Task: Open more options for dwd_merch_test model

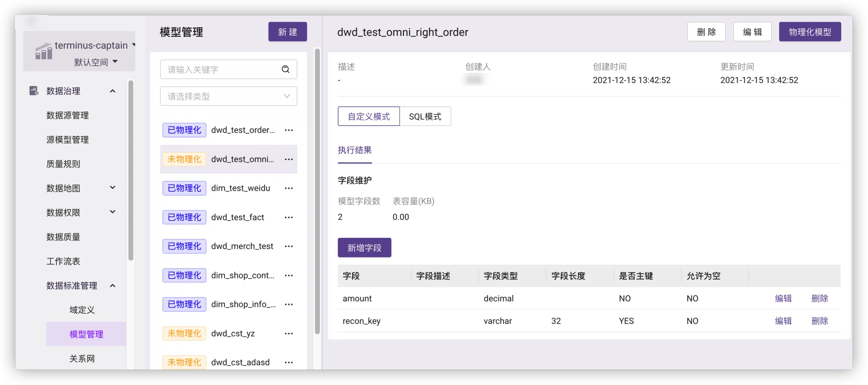Action: coord(289,247)
